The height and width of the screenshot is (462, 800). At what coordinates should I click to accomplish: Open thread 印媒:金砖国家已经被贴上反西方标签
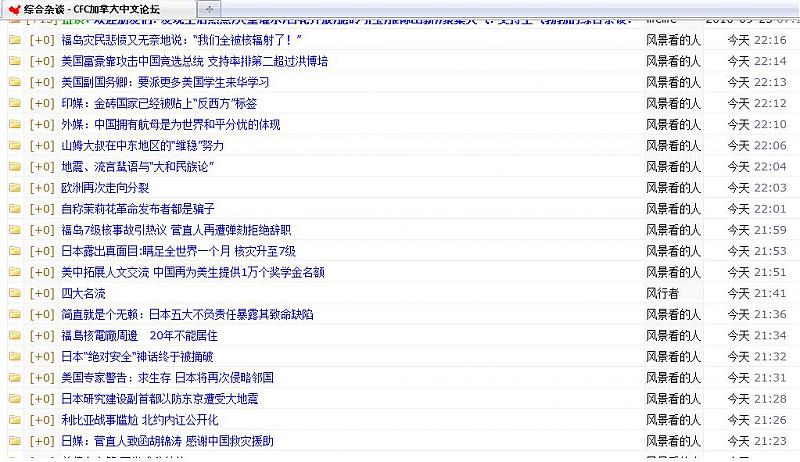point(159,103)
